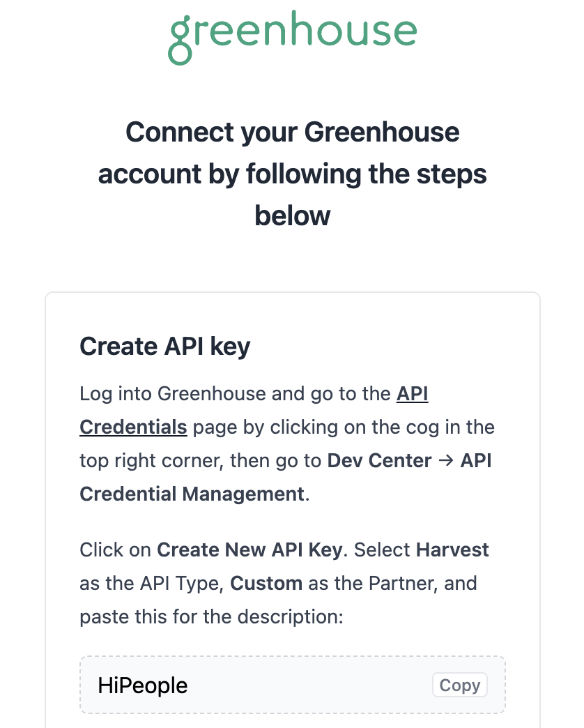Click the bold word Harvest
The image size is (584, 728).
point(452,549)
